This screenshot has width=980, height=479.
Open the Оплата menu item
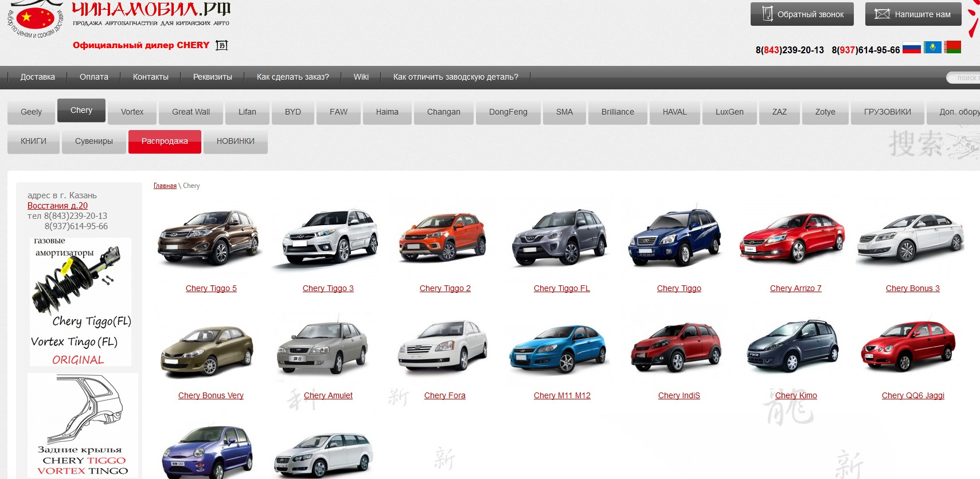click(94, 77)
